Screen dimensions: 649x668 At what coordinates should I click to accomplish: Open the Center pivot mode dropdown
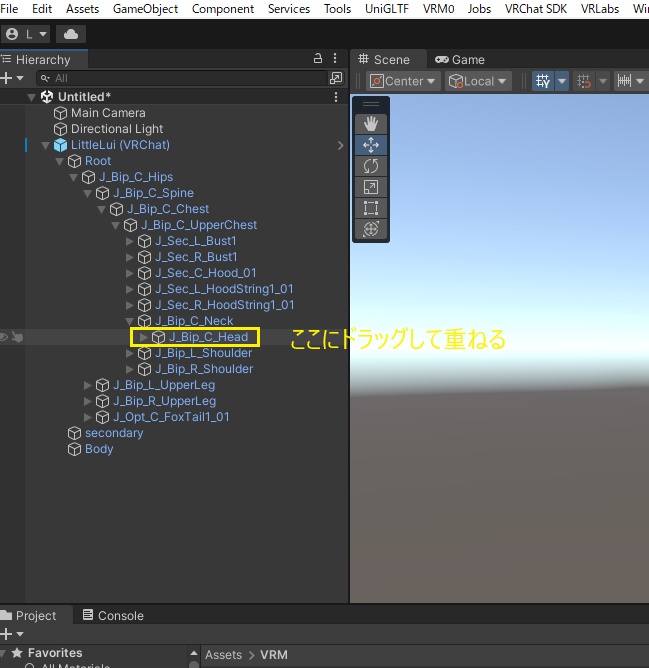[403, 81]
